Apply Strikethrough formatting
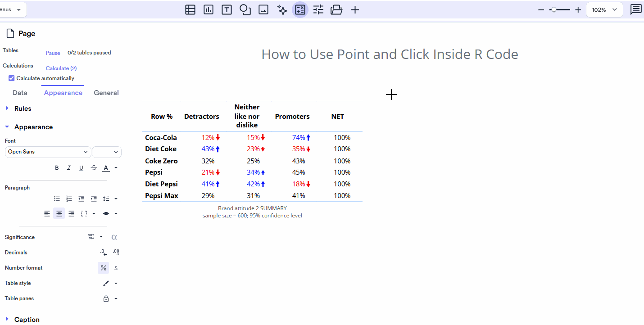 coord(94,168)
